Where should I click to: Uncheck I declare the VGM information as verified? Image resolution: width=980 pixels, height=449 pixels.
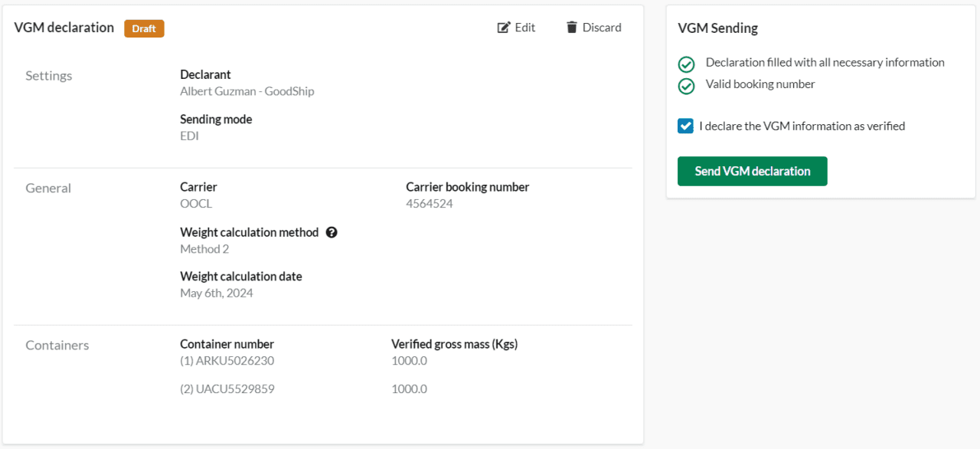point(684,126)
